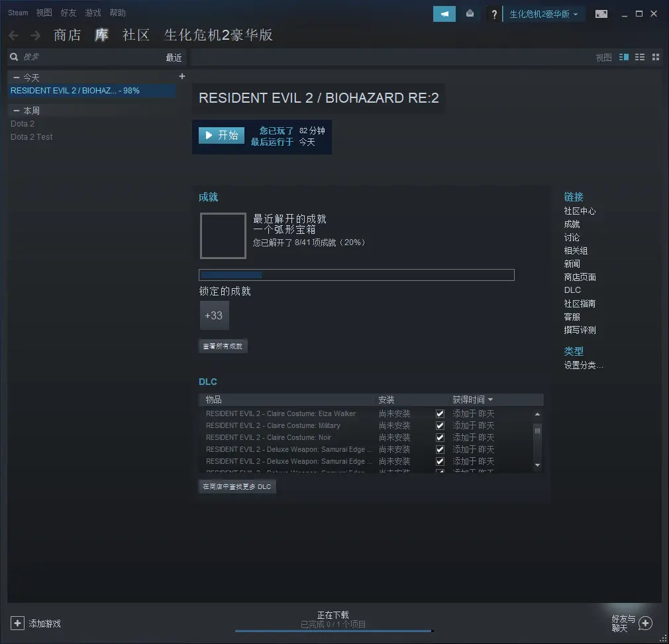Go forward with the right arrow
The width and height of the screenshot is (669, 644).
(x=35, y=35)
